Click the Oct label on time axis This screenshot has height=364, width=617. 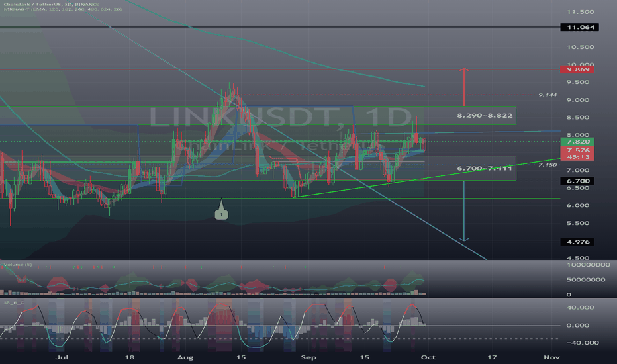pyautogui.click(x=428, y=357)
